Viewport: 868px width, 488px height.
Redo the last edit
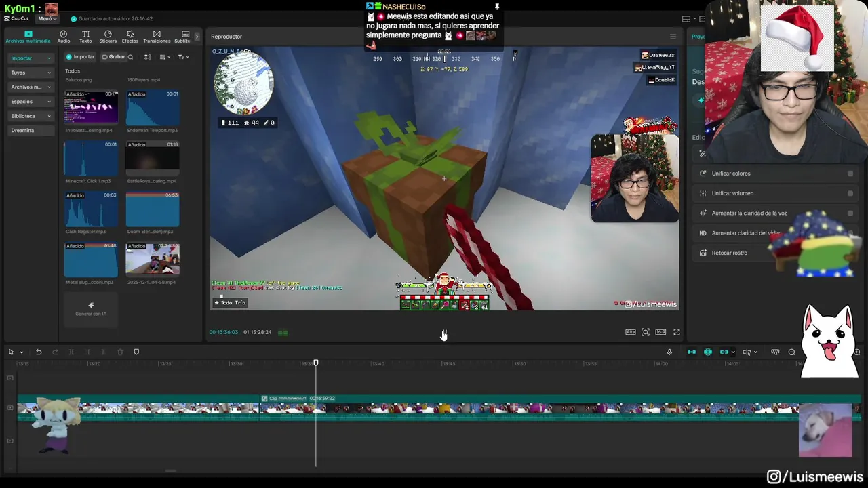point(55,352)
